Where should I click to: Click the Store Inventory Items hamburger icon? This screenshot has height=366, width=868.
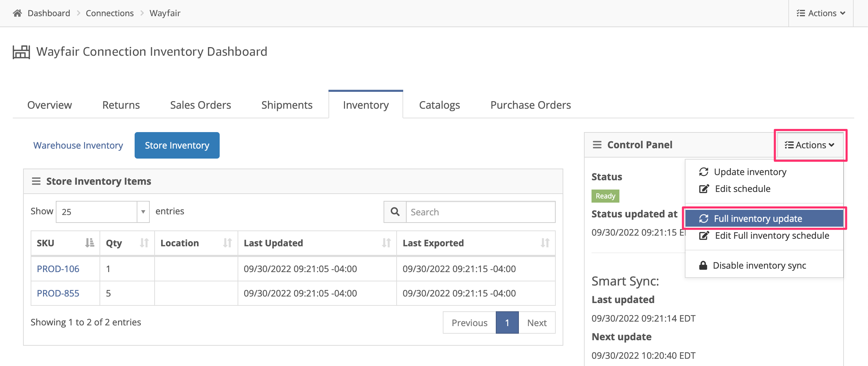(x=36, y=181)
